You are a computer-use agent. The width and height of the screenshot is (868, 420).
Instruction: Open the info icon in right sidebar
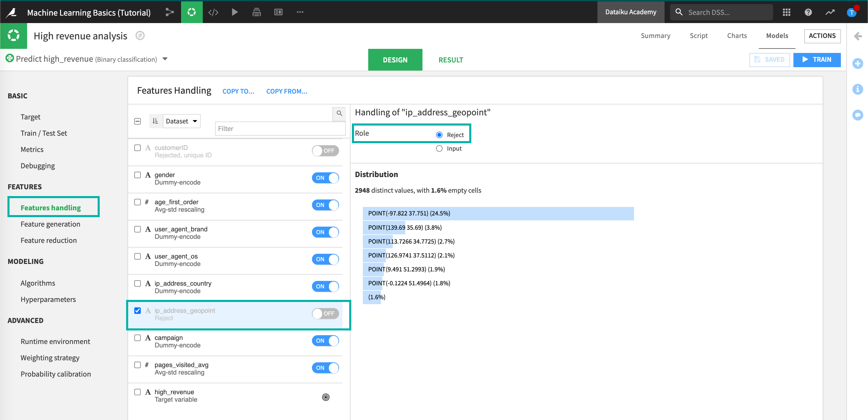[x=858, y=89]
